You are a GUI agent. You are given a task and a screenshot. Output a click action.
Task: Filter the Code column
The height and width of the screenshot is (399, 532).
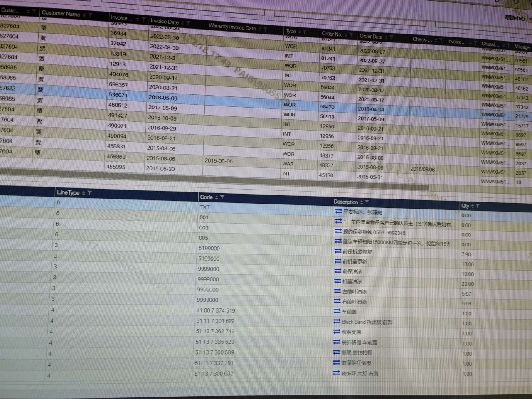click(222, 197)
